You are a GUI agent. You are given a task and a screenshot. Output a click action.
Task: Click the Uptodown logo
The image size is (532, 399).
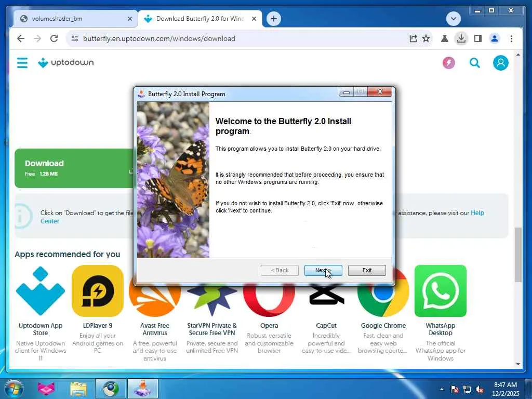(x=66, y=63)
